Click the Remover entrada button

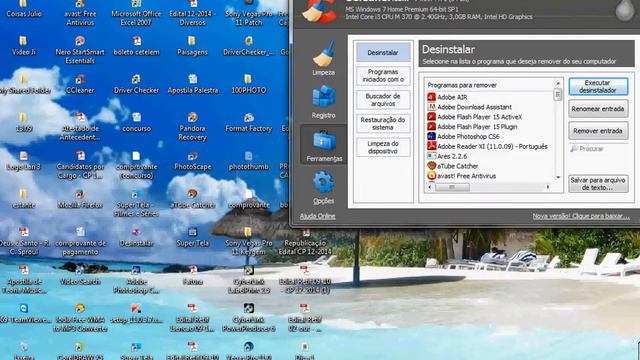point(598,131)
